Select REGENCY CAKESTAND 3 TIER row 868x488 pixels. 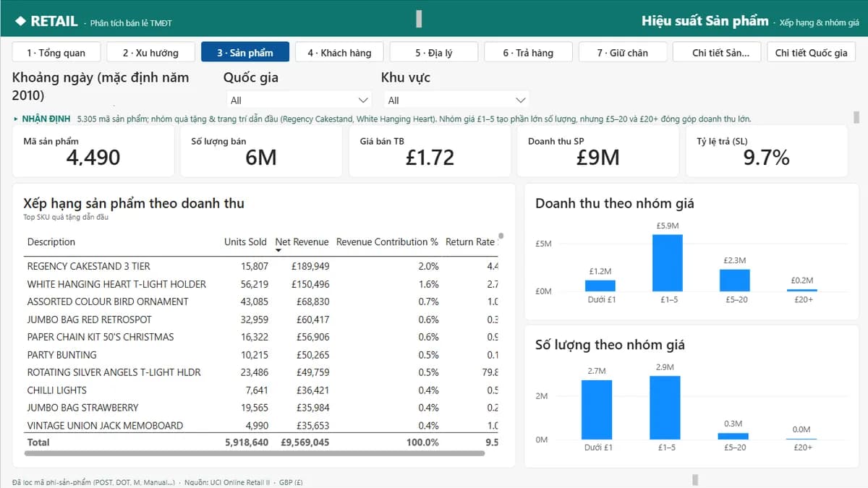(263, 266)
